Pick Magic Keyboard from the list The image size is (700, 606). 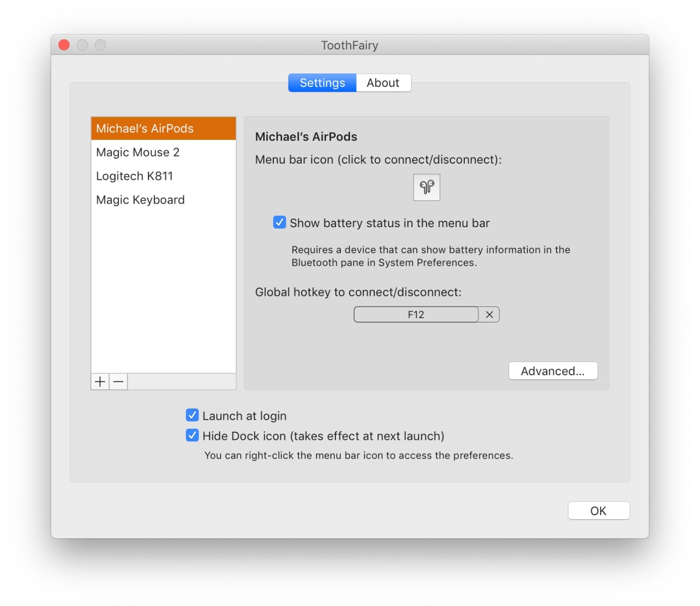[163, 200]
